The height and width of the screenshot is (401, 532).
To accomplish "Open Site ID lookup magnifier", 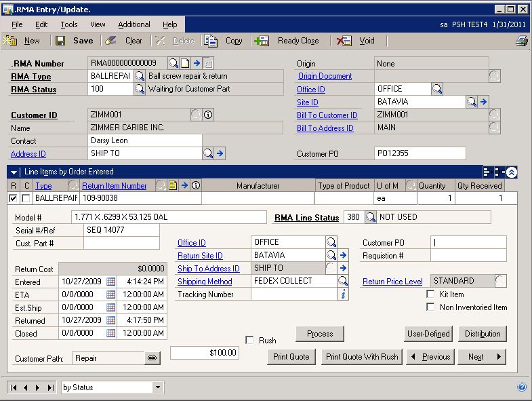I will coord(472,102).
